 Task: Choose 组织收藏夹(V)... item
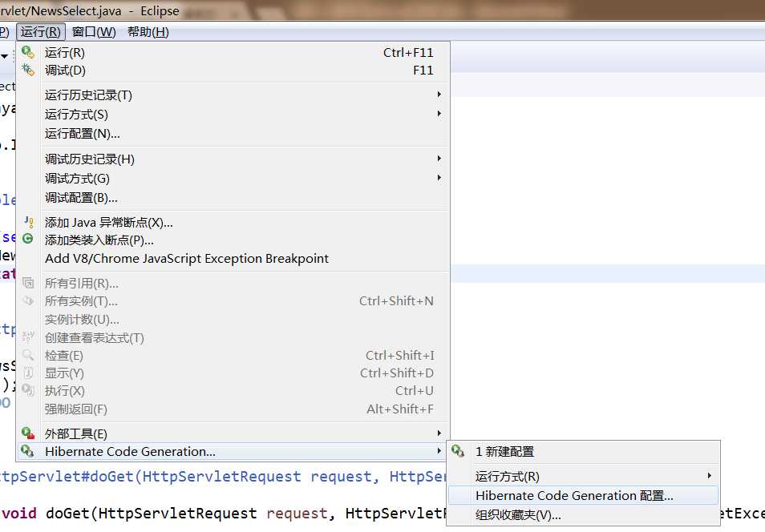[584, 515]
